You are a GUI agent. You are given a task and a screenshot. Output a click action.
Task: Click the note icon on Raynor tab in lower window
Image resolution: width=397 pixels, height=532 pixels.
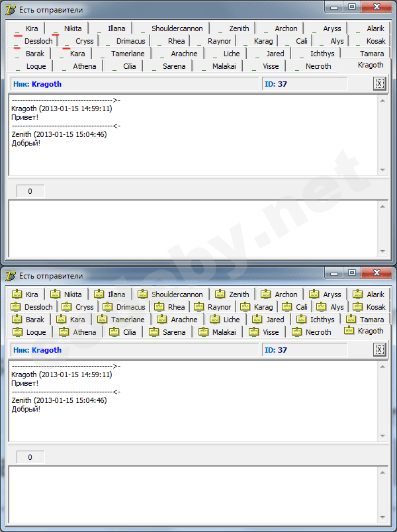tap(198, 306)
